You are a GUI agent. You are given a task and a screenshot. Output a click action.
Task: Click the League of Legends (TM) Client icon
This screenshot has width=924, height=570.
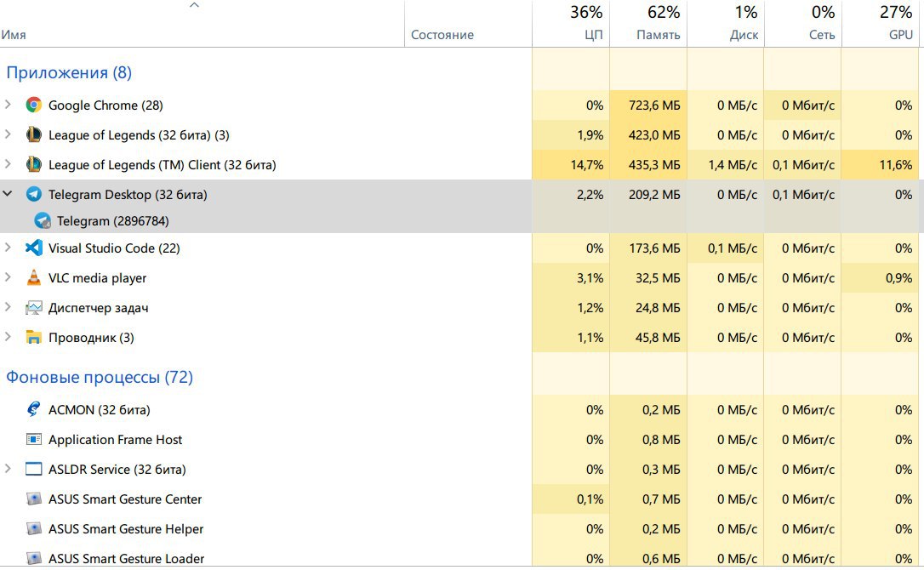coord(33,164)
